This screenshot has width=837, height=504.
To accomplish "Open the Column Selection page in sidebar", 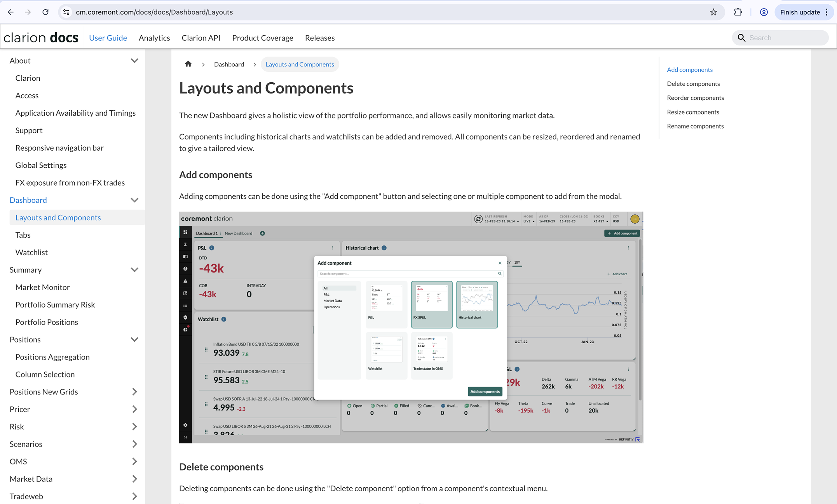I will (45, 374).
